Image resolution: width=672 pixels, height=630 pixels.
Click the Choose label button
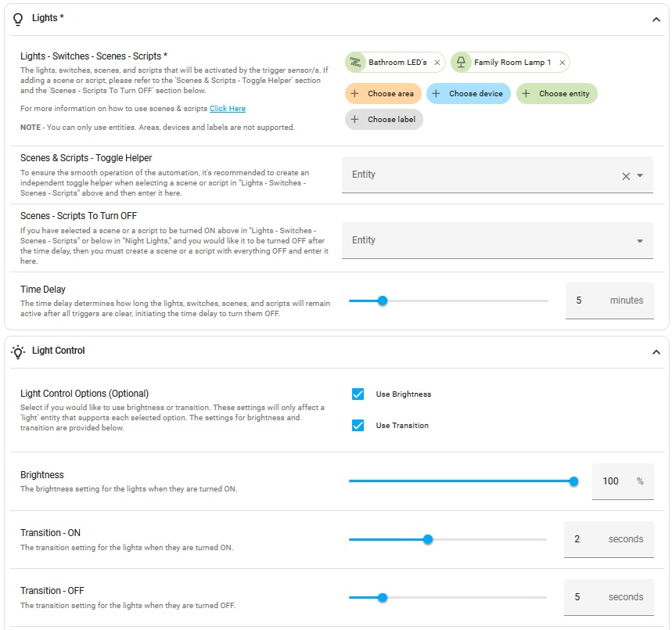point(384,119)
